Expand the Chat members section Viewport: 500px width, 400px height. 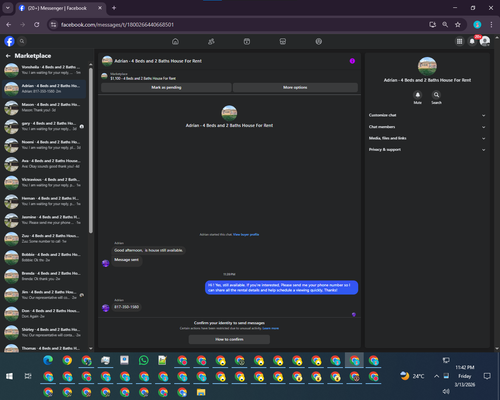tap(427, 127)
